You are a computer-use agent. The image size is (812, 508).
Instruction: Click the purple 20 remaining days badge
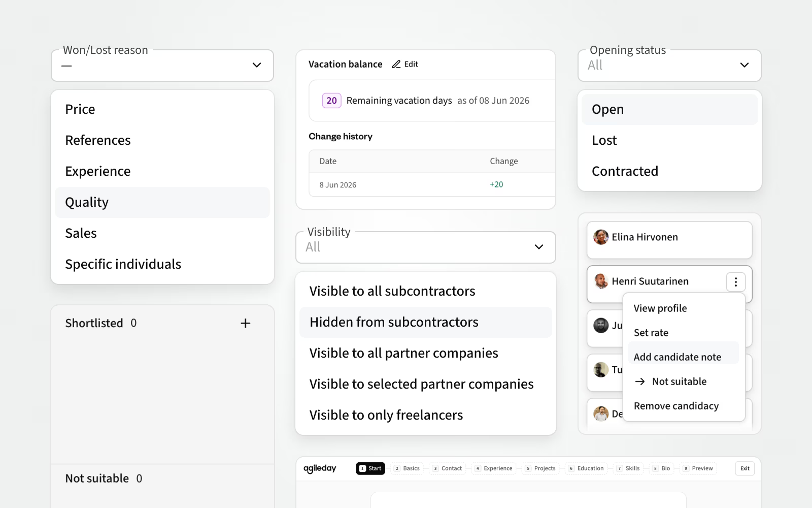pos(331,101)
